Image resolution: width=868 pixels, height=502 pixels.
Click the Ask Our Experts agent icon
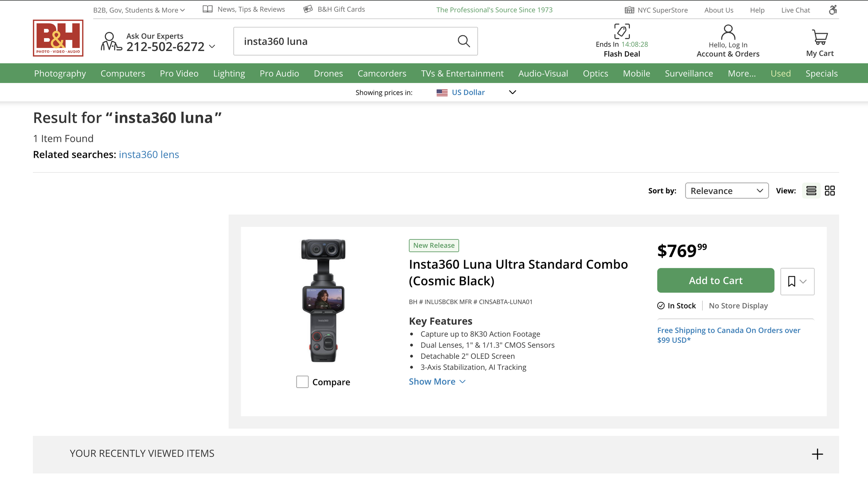[111, 41]
